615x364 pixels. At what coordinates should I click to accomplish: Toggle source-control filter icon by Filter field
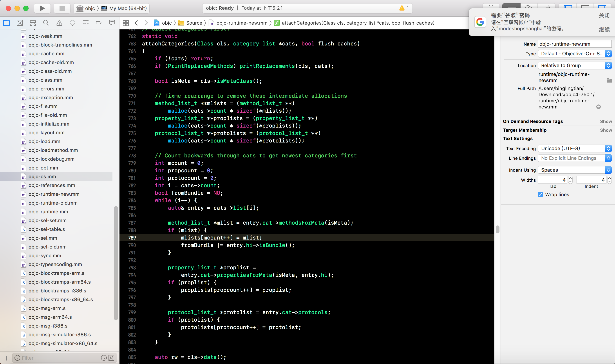111,358
